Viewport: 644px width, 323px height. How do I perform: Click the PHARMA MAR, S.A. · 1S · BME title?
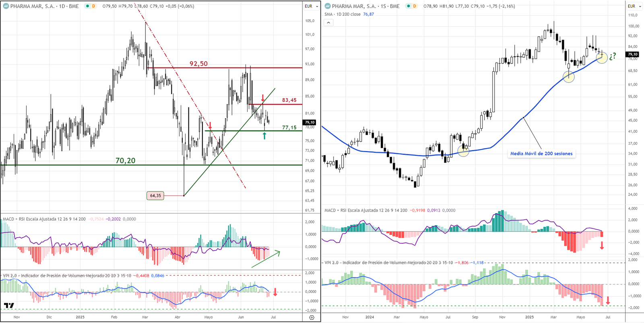click(366, 6)
